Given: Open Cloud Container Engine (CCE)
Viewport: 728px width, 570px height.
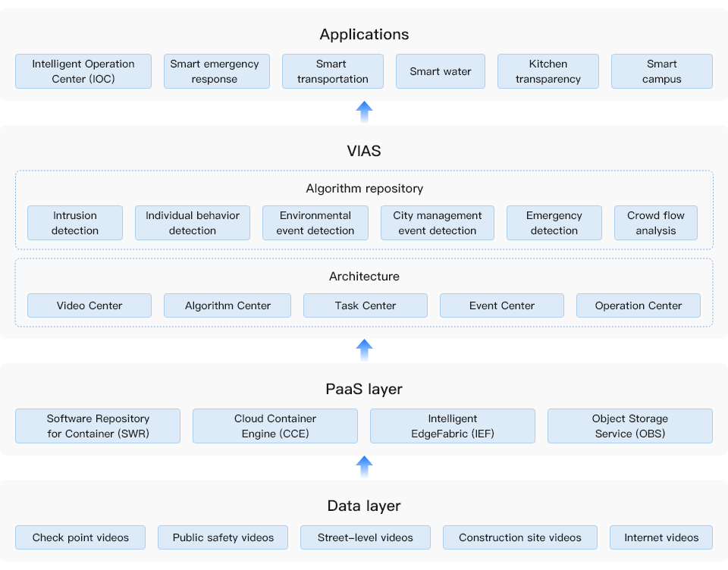Looking at the screenshot, I should point(275,426).
